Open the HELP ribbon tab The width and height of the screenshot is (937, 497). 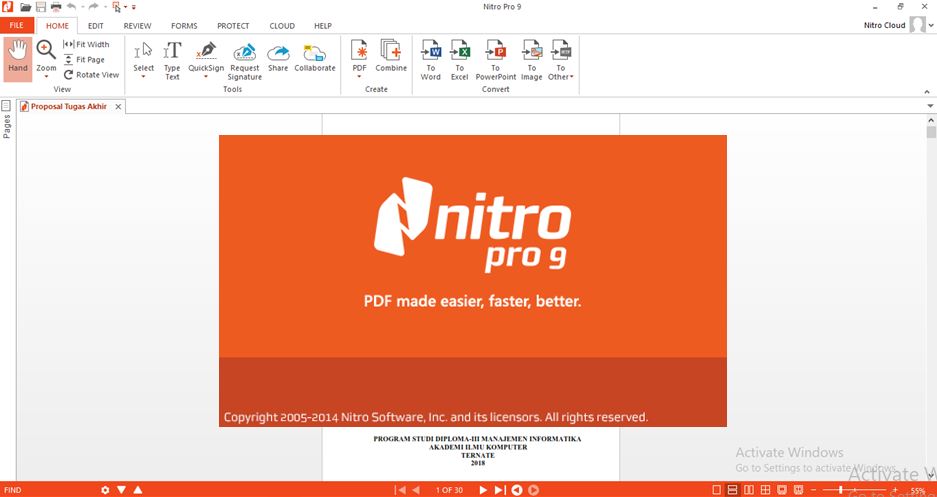pos(323,26)
